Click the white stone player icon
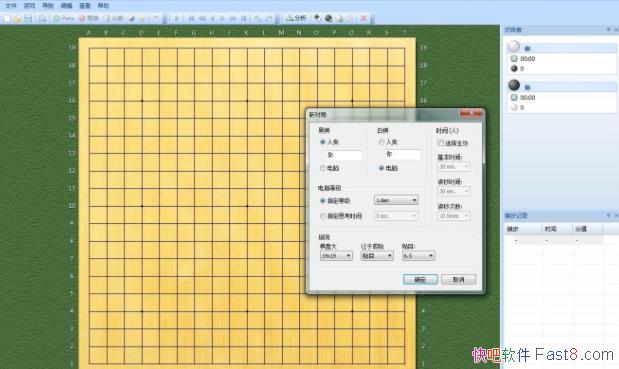Image resolution: width=619 pixels, height=369 pixels. [x=514, y=47]
